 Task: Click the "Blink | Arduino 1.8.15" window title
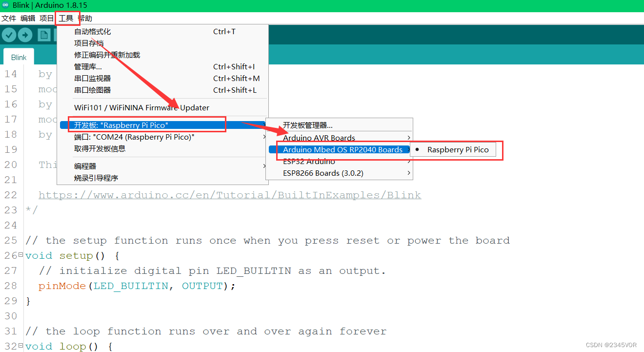coord(50,5)
